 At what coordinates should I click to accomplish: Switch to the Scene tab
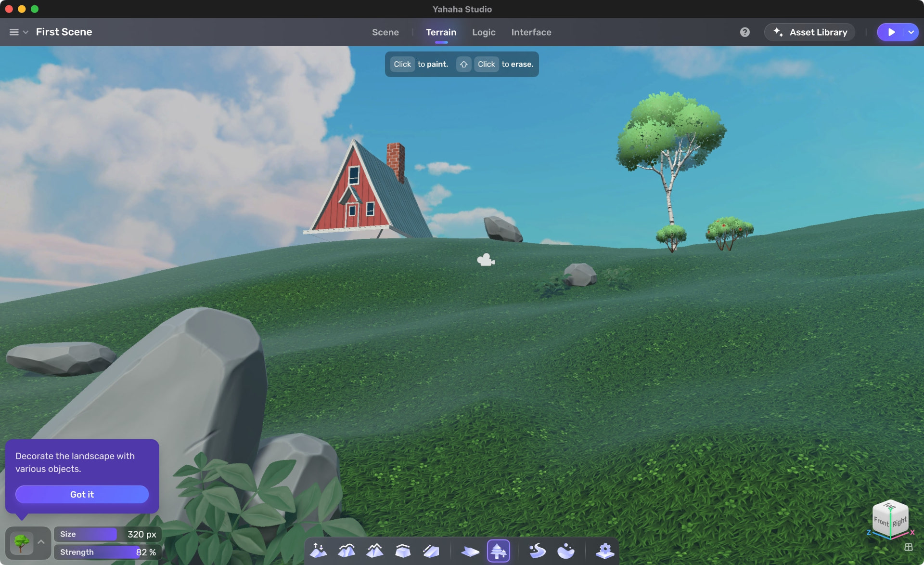(x=385, y=32)
